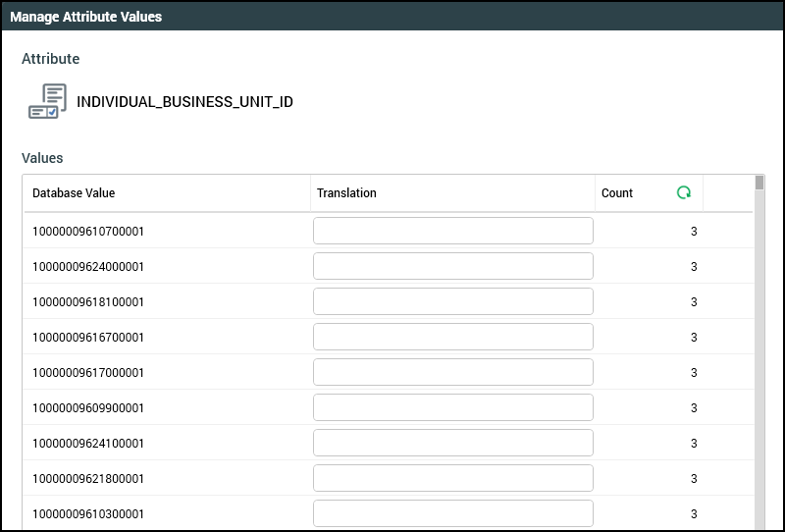Click translation field for 10000009616700001
The width and height of the screenshot is (785, 532).
[452, 337]
